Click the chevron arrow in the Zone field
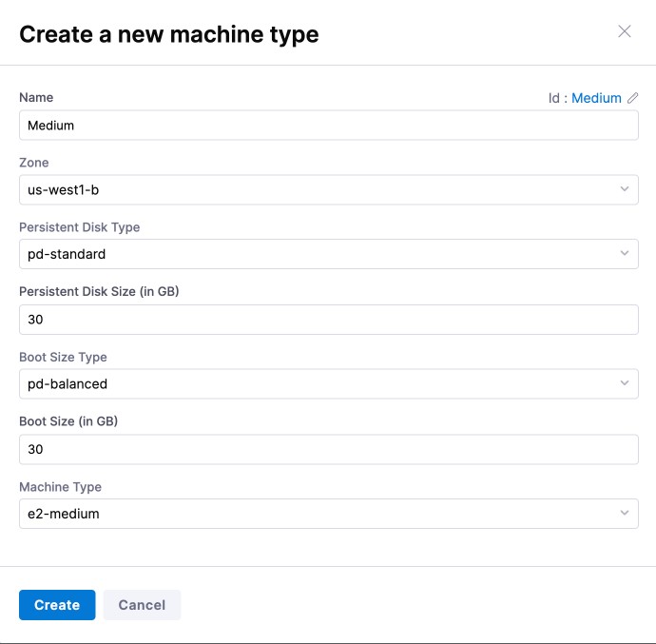 coord(625,189)
